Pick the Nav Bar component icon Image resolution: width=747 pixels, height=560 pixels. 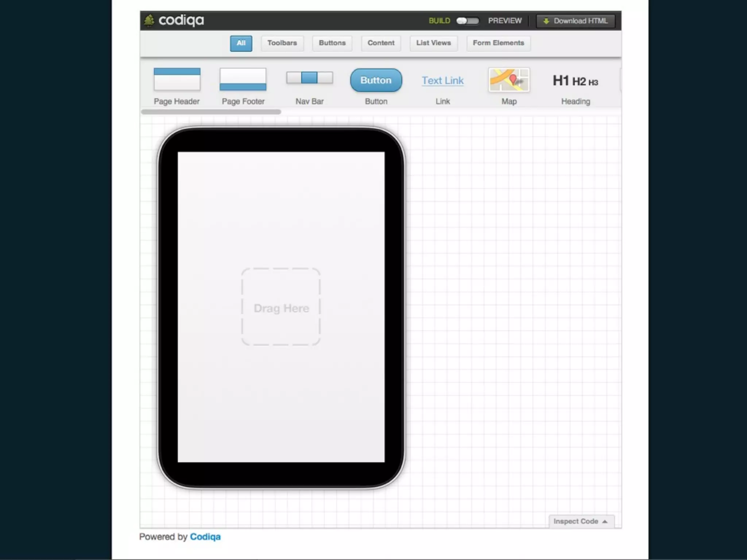[x=309, y=78]
